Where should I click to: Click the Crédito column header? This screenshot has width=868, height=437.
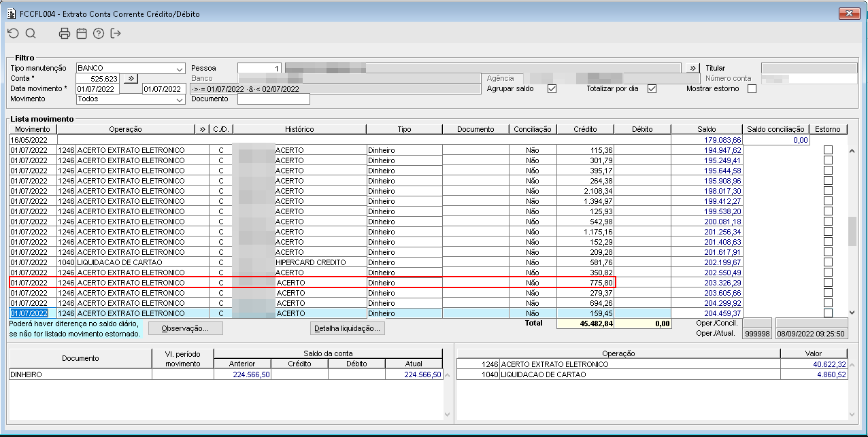pyautogui.click(x=585, y=129)
